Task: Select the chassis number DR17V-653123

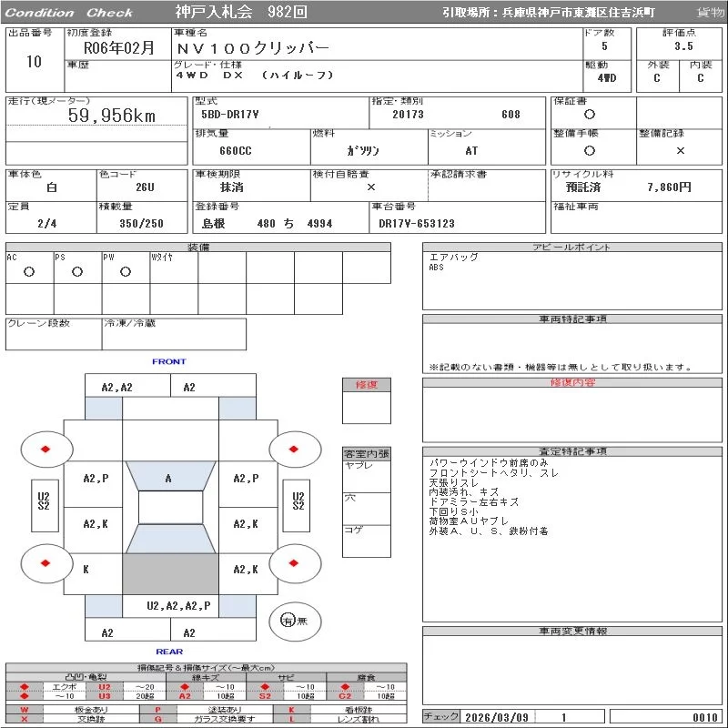Action: tap(417, 224)
